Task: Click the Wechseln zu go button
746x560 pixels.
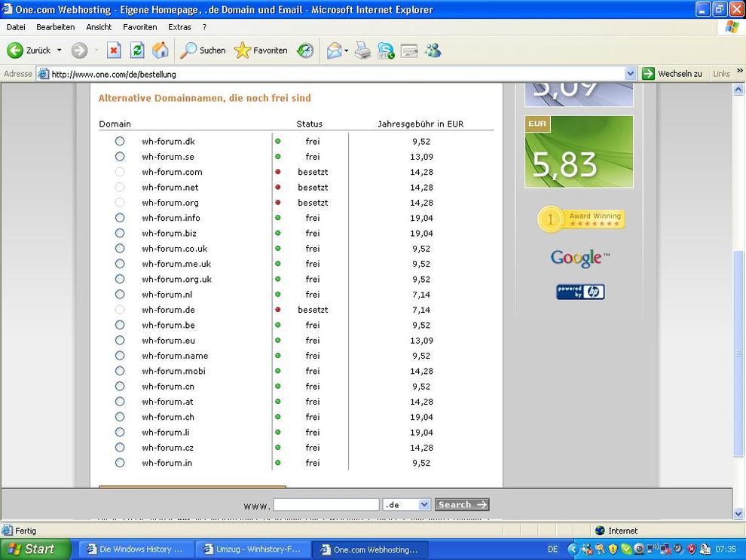Action: point(672,74)
